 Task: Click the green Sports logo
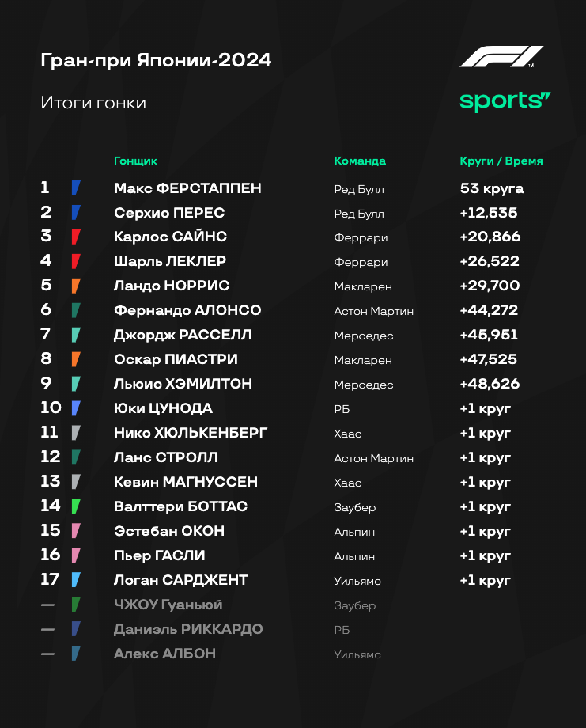(505, 101)
